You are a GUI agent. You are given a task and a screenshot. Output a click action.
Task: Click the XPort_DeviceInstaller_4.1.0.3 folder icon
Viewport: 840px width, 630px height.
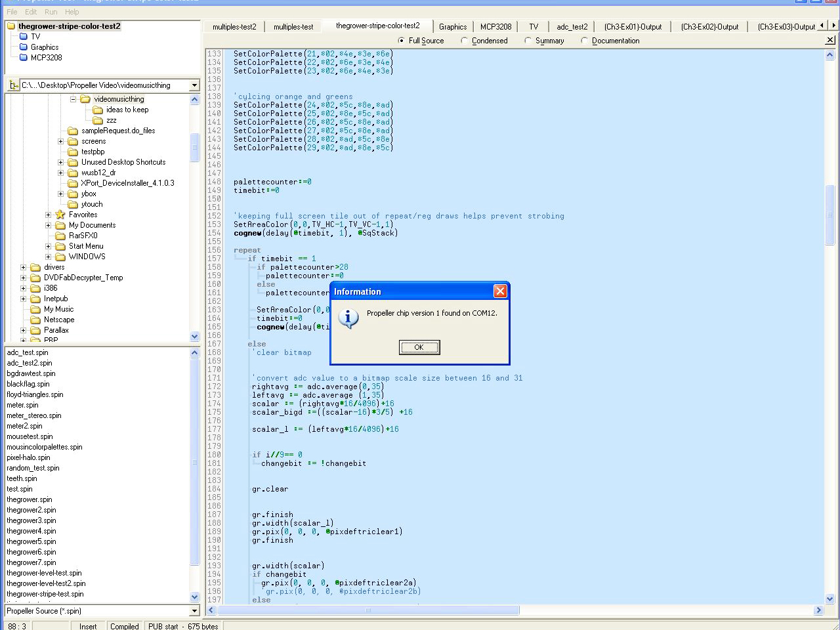[73, 183]
